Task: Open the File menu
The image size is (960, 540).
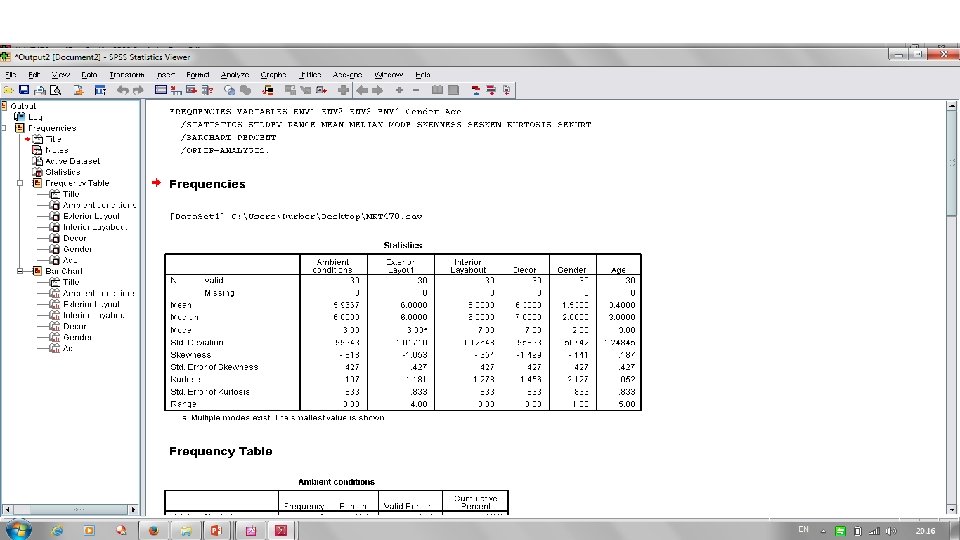Action: pyautogui.click(x=11, y=75)
